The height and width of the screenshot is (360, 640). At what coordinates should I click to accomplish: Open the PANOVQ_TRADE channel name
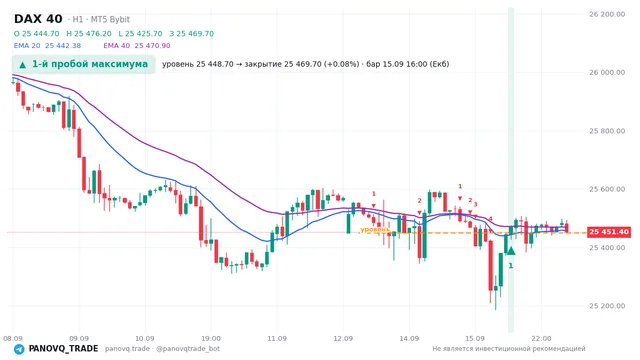point(63,349)
